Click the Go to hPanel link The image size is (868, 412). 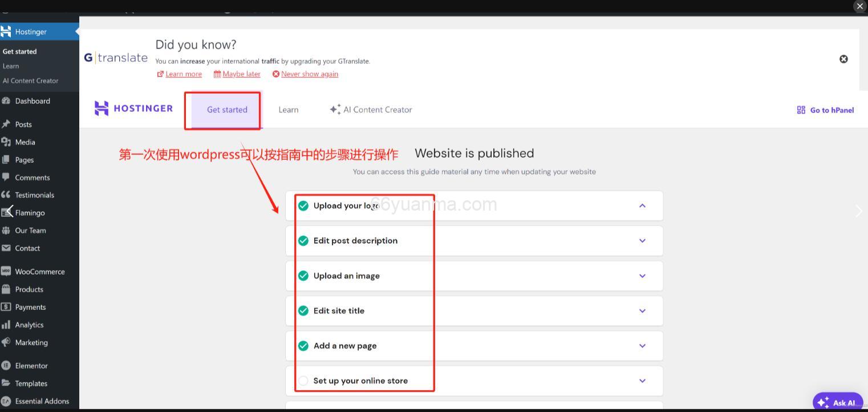(x=825, y=110)
